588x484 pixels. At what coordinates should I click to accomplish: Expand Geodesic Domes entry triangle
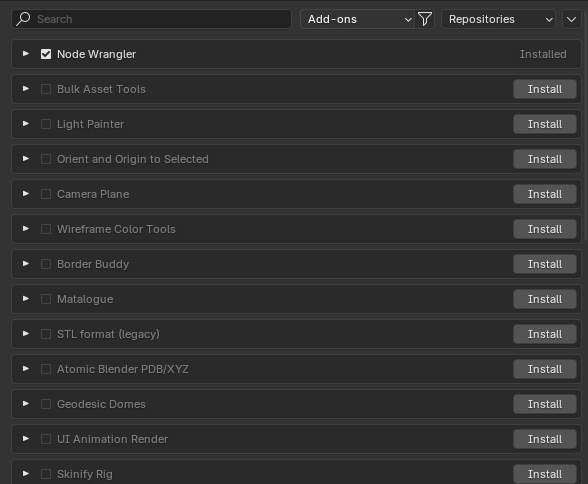click(x=26, y=404)
